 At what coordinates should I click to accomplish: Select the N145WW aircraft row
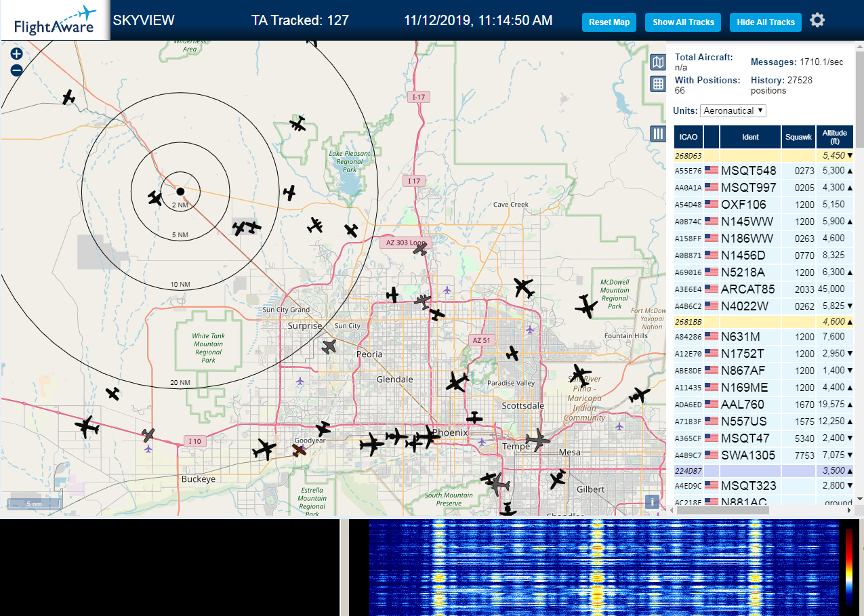coord(764,221)
